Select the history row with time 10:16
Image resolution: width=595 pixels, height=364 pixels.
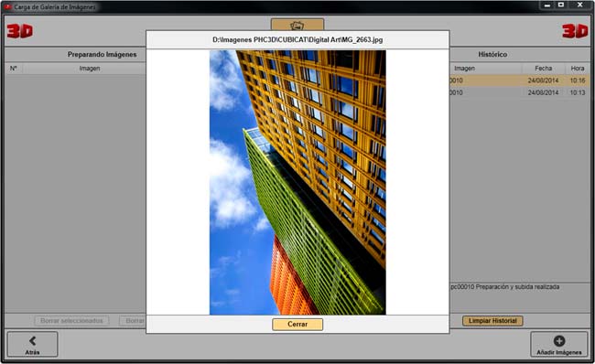tap(520, 80)
